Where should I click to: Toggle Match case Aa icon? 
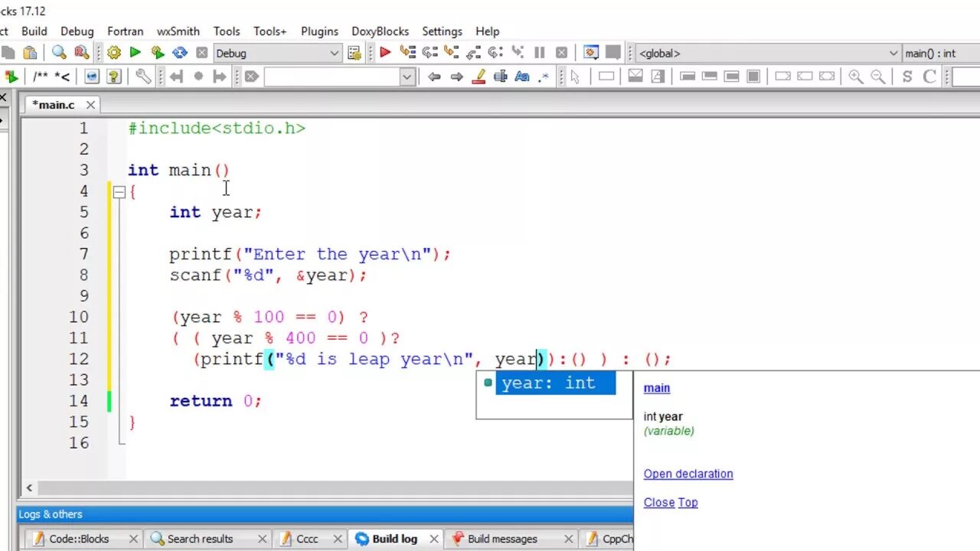522,76
